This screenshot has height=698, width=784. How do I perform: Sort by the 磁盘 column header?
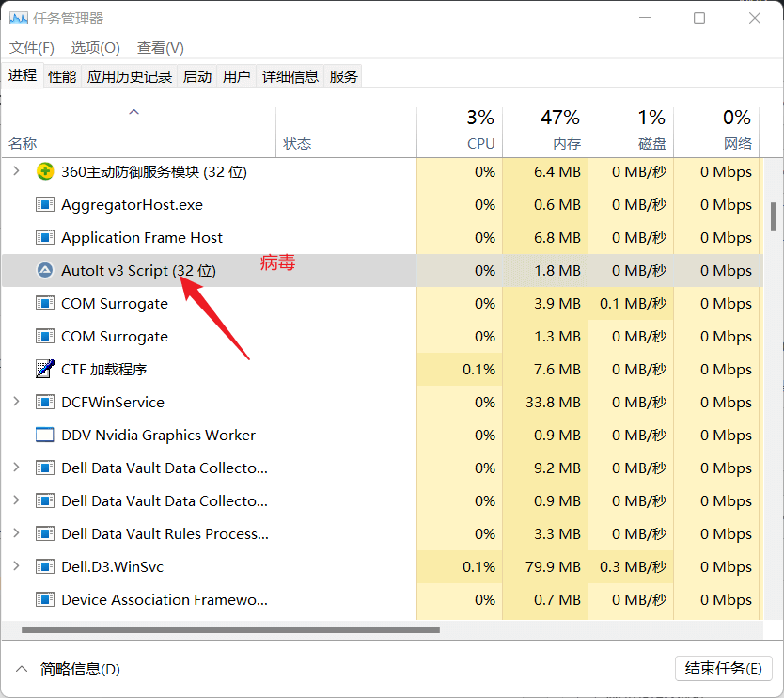click(x=631, y=132)
